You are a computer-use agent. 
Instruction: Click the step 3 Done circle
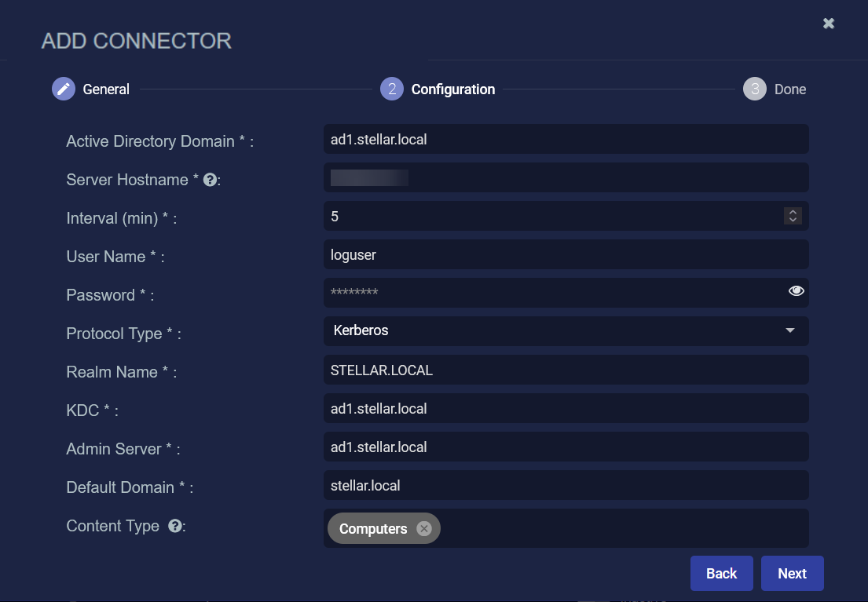pos(755,89)
